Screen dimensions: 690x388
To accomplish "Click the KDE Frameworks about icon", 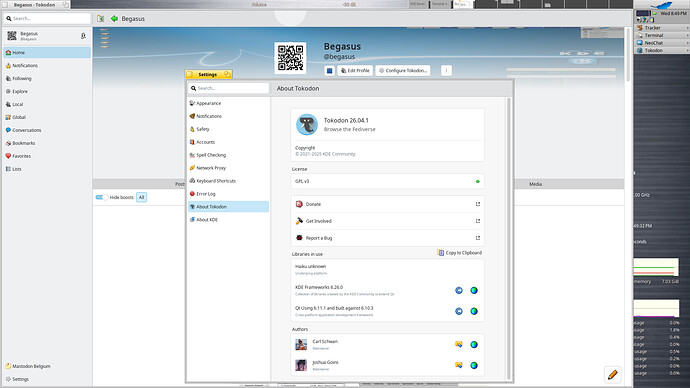I will [x=459, y=290].
